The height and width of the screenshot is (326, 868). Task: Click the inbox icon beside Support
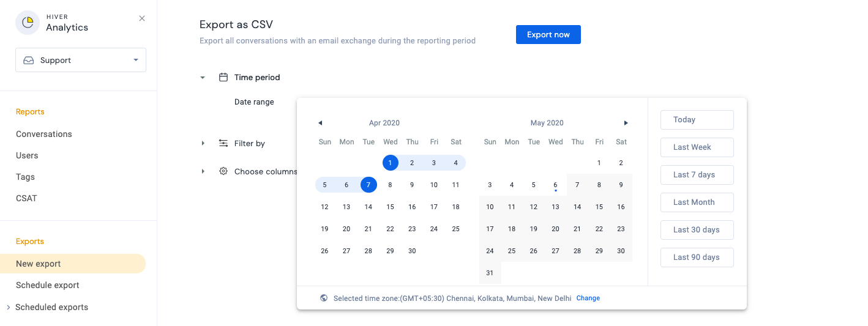coord(29,61)
